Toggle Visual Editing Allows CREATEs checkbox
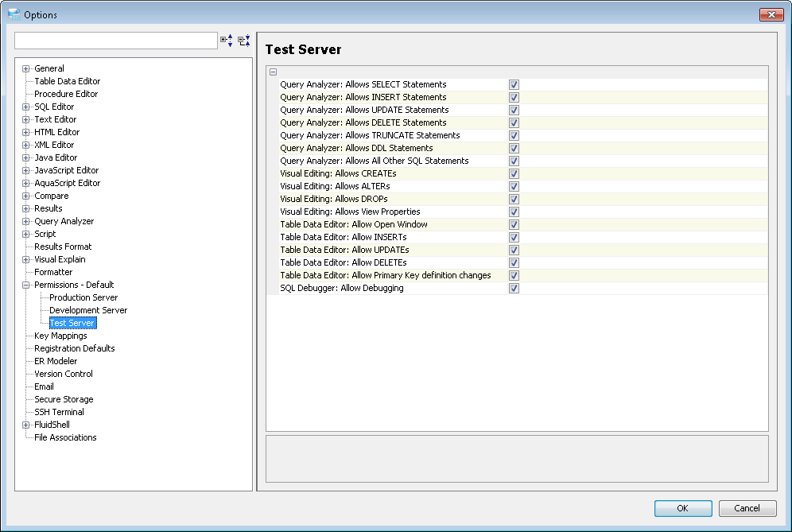Viewport: 792px width, 532px height. coord(514,174)
